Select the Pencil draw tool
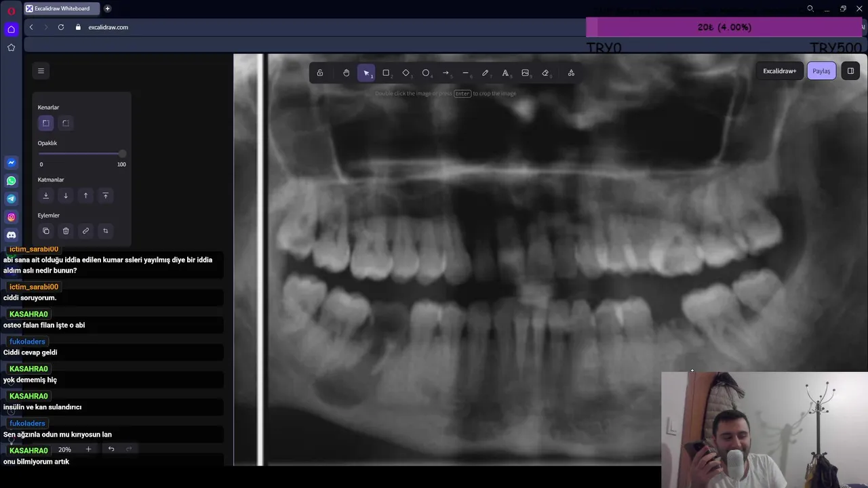The height and width of the screenshot is (488, 868). (485, 73)
